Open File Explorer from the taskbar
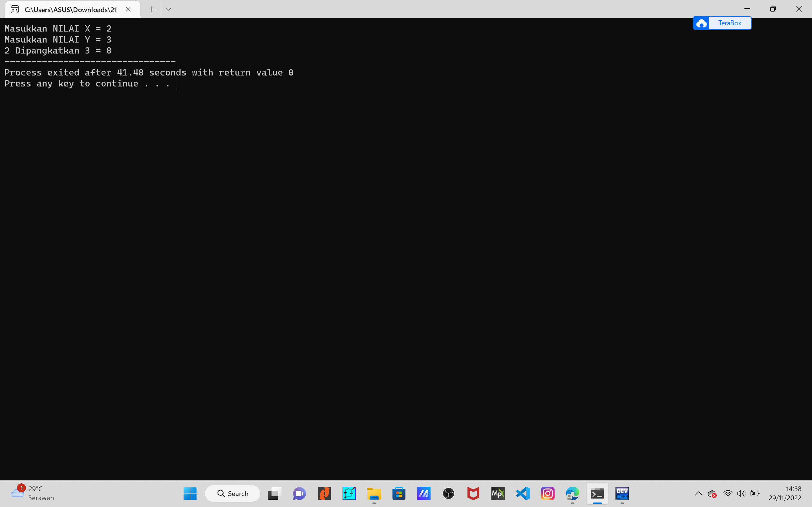This screenshot has height=507, width=812. click(374, 493)
